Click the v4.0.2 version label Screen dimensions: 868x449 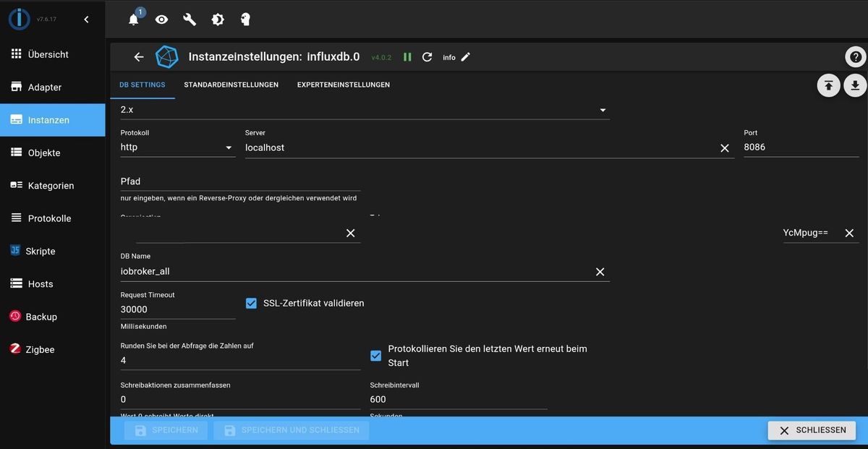[381, 57]
